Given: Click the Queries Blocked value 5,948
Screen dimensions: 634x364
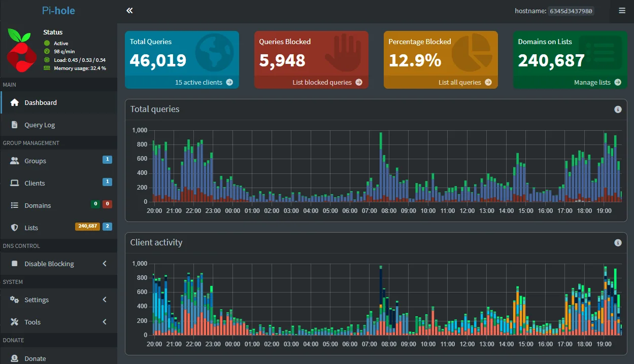Looking at the screenshot, I should [x=282, y=60].
